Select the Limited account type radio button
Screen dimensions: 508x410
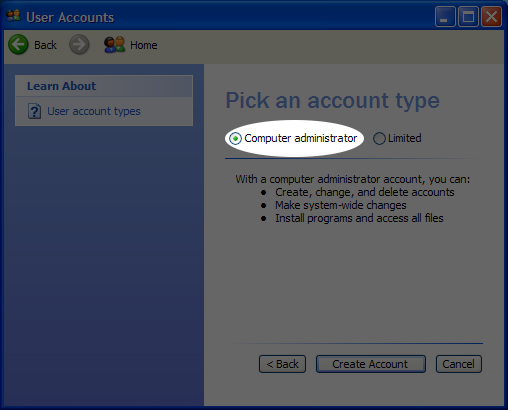(x=379, y=138)
